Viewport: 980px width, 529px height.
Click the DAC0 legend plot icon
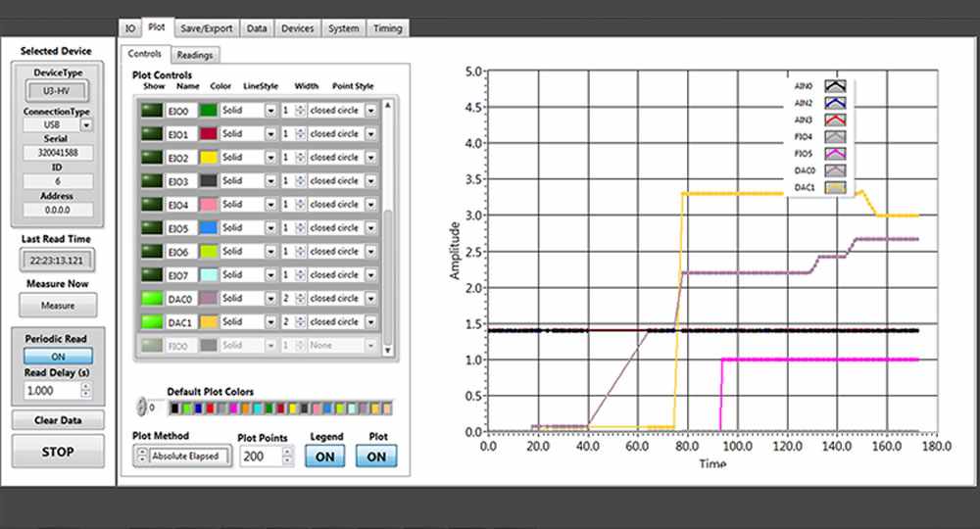pos(835,170)
